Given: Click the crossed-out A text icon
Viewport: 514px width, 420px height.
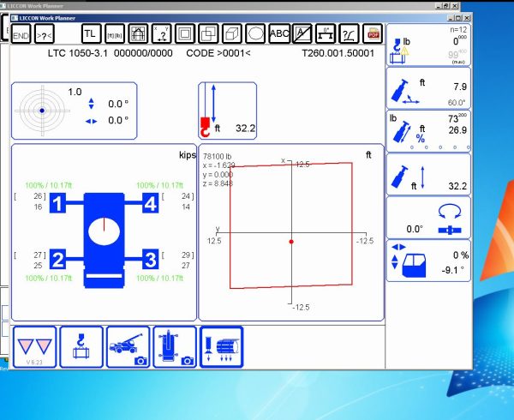Looking at the screenshot, I should [x=302, y=33].
